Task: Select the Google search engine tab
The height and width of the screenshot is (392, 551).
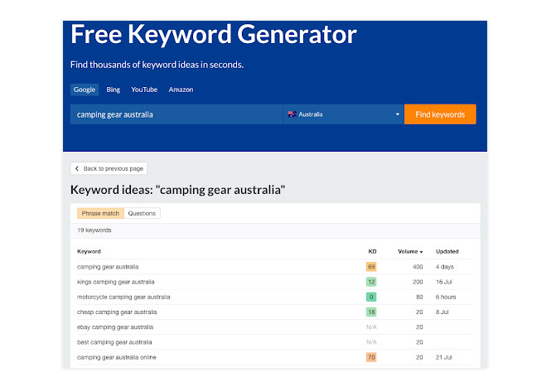Action: point(85,90)
